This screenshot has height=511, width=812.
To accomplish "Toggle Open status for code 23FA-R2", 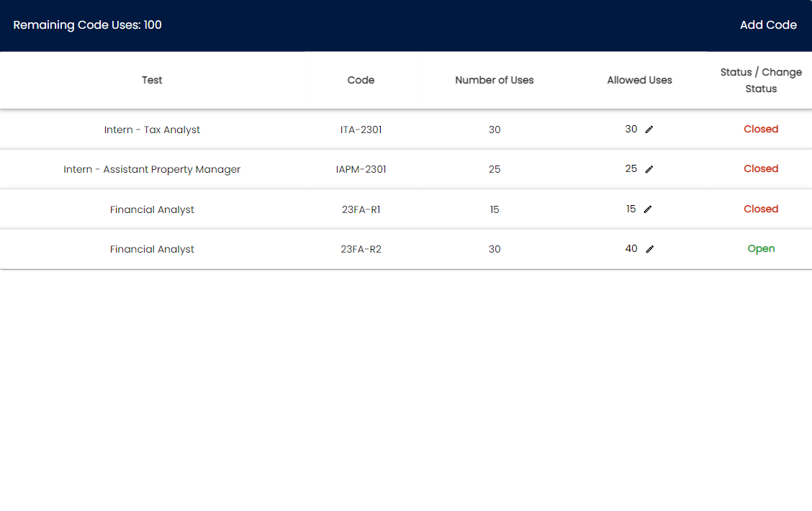I will (x=761, y=249).
